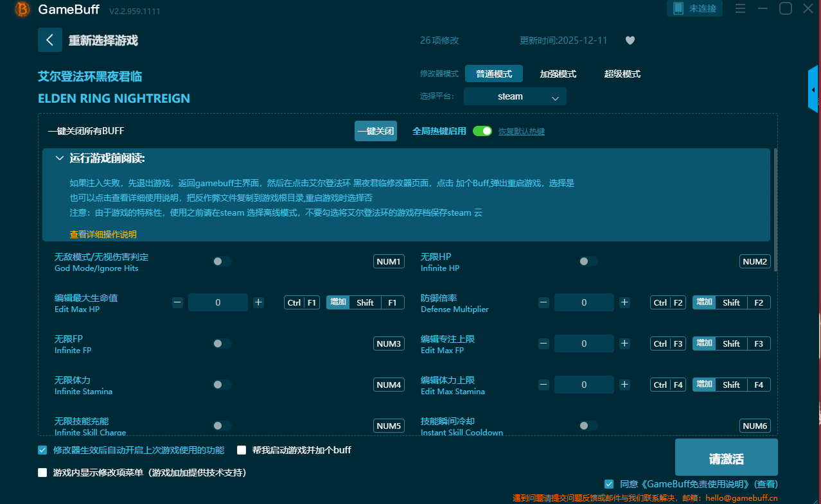
Task: Open the hamburger menu in title bar
Action: tap(740, 9)
